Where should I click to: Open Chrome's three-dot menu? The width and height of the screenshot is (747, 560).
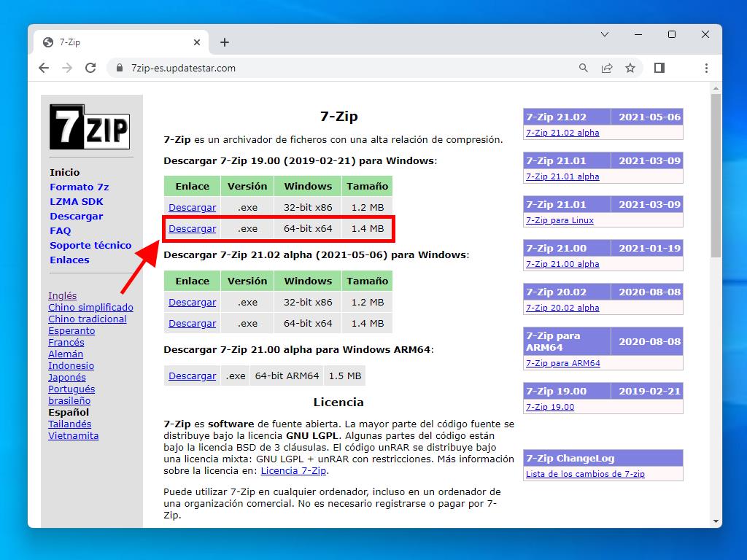click(706, 68)
